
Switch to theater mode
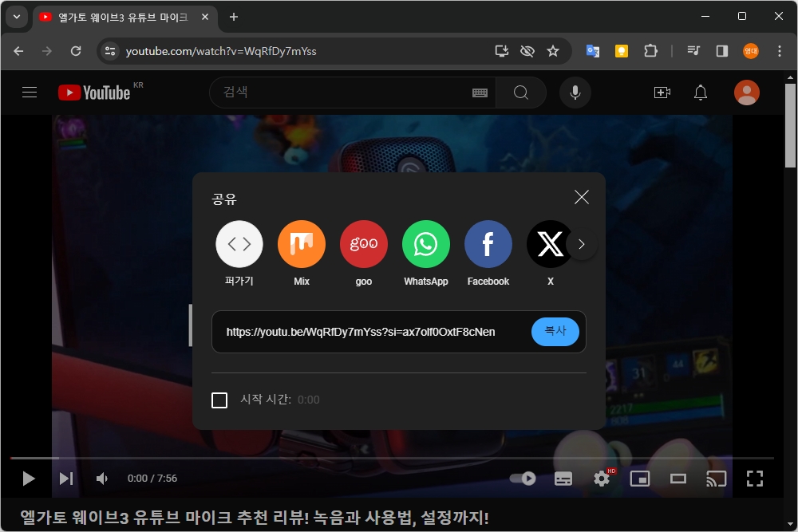click(678, 479)
